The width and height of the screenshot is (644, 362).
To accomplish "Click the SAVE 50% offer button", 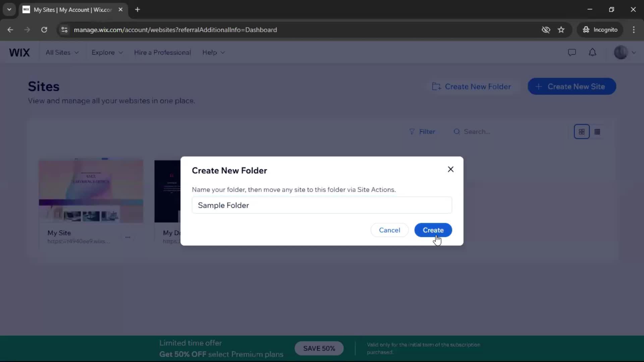I will pyautogui.click(x=319, y=349).
